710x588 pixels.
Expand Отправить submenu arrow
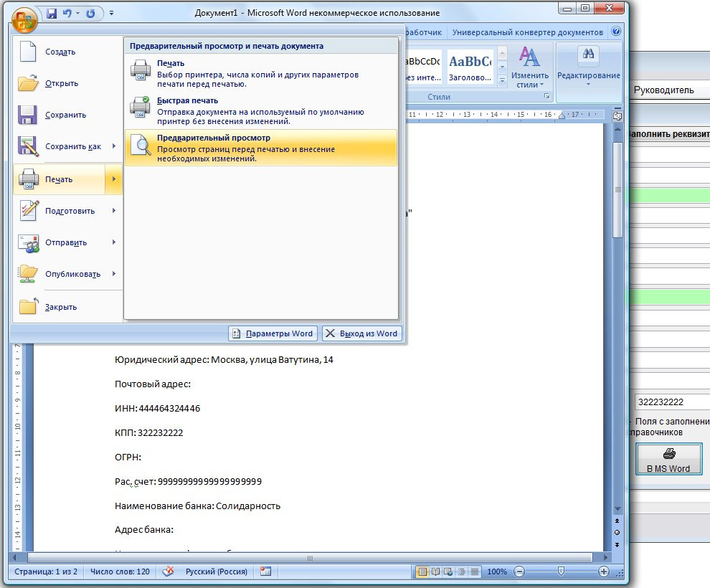[113, 242]
